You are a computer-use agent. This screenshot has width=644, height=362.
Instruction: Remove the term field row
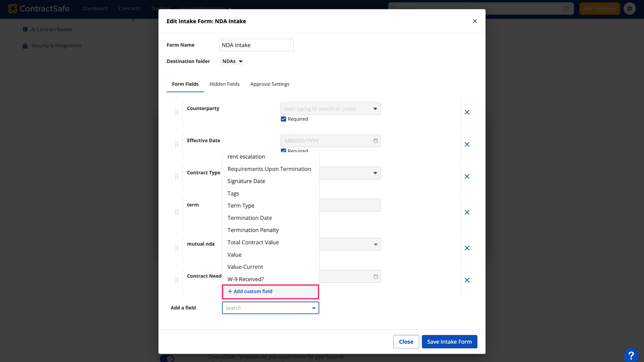point(467,213)
